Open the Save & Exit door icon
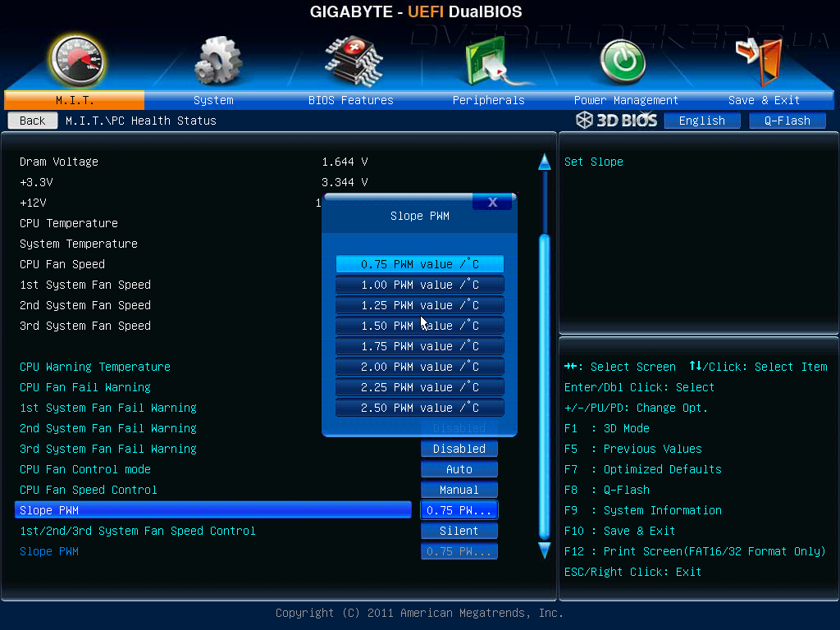840x630 pixels. [x=759, y=61]
